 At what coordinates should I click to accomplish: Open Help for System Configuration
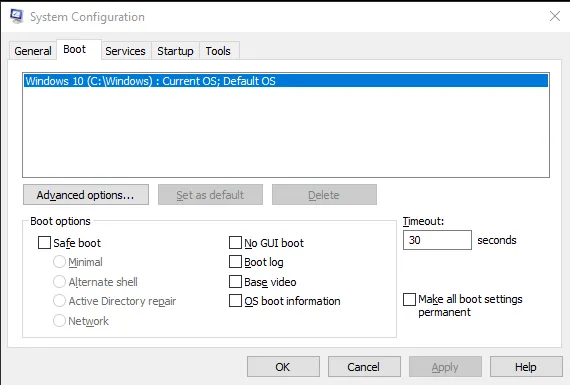(x=526, y=367)
